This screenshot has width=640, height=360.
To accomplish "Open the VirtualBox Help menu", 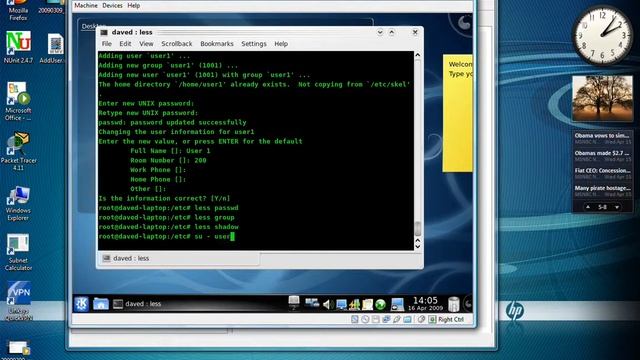I will point(133,5).
